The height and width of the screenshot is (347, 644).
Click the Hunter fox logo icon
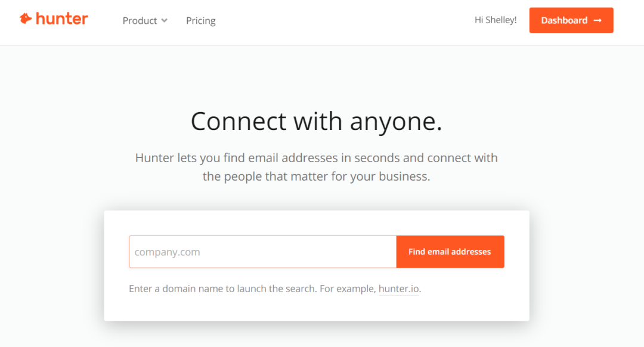(26, 19)
